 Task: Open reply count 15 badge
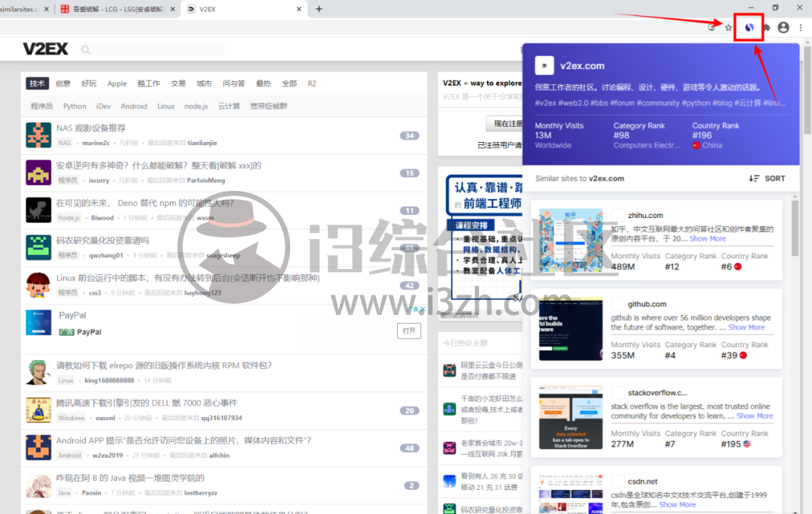coord(409,173)
